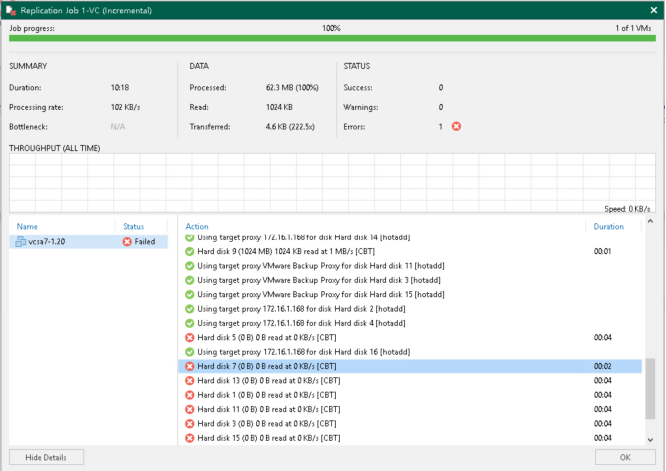Click the VM icon beside vcsa7-1.20
Image resolution: width=666 pixels, height=471 pixels.
click(x=20, y=242)
